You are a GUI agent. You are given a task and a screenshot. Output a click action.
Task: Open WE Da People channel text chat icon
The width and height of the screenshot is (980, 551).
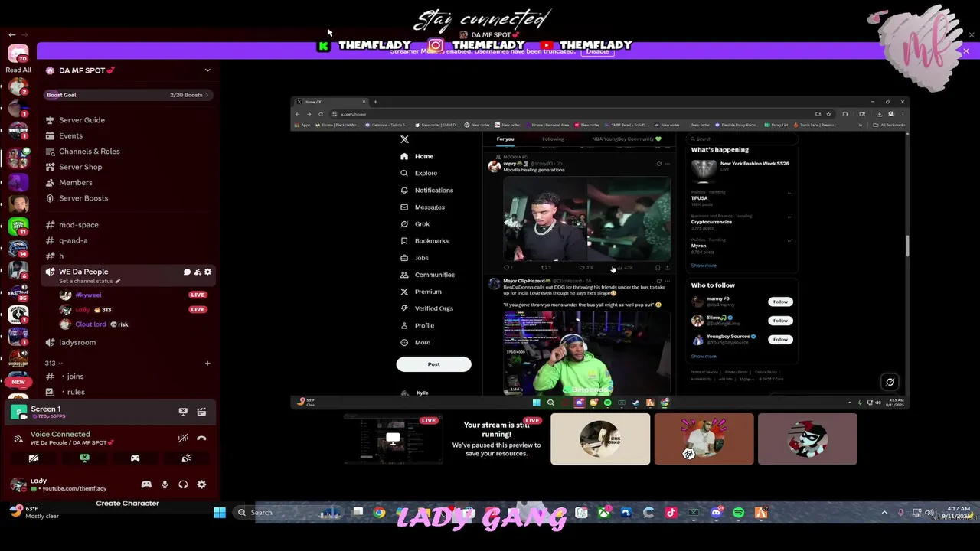click(187, 272)
